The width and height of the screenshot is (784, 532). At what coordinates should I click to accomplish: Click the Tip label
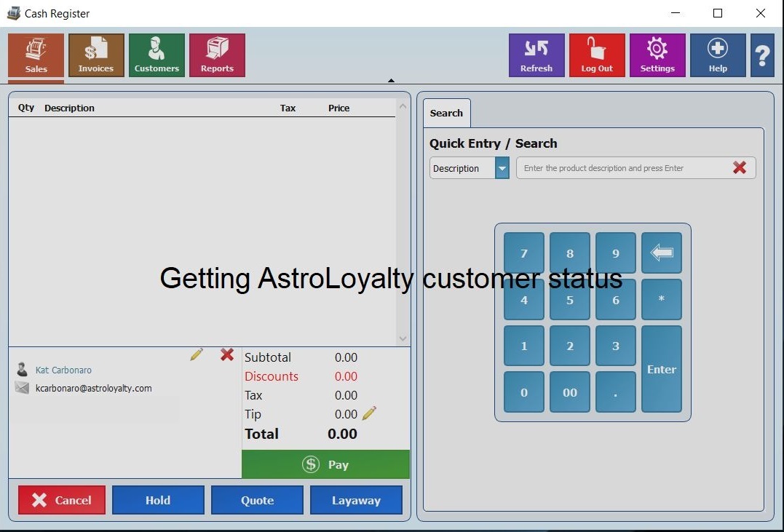[253, 414]
